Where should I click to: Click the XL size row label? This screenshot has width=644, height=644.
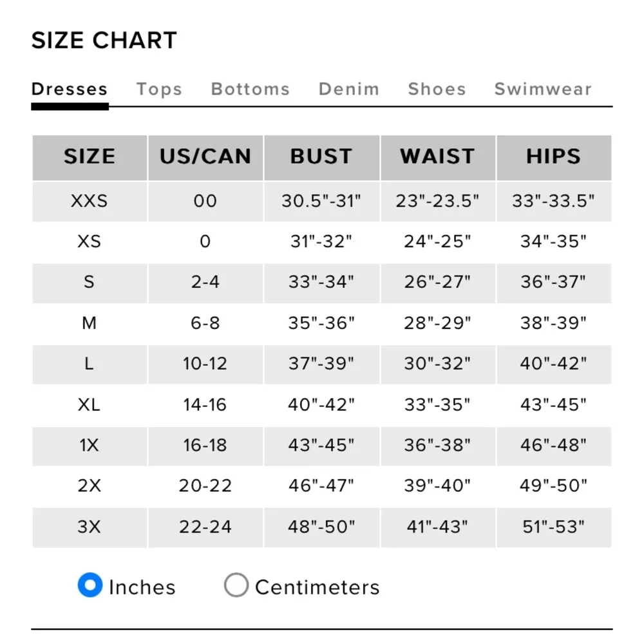[90, 404]
